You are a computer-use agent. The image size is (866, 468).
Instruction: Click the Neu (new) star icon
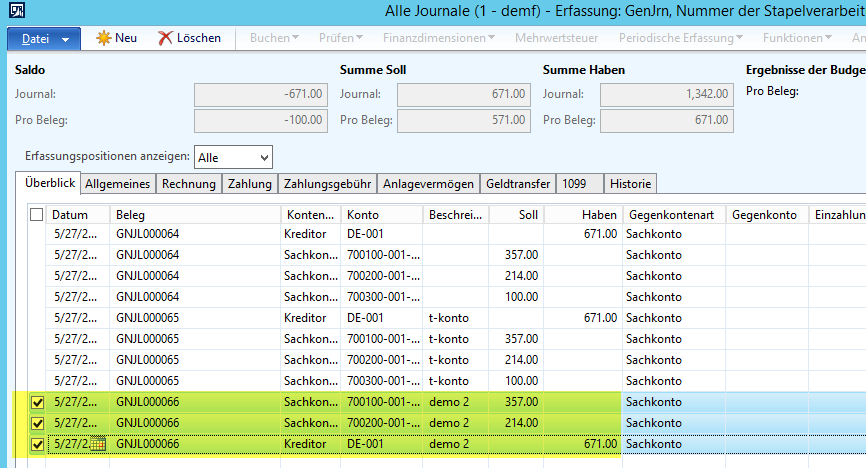click(x=104, y=38)
